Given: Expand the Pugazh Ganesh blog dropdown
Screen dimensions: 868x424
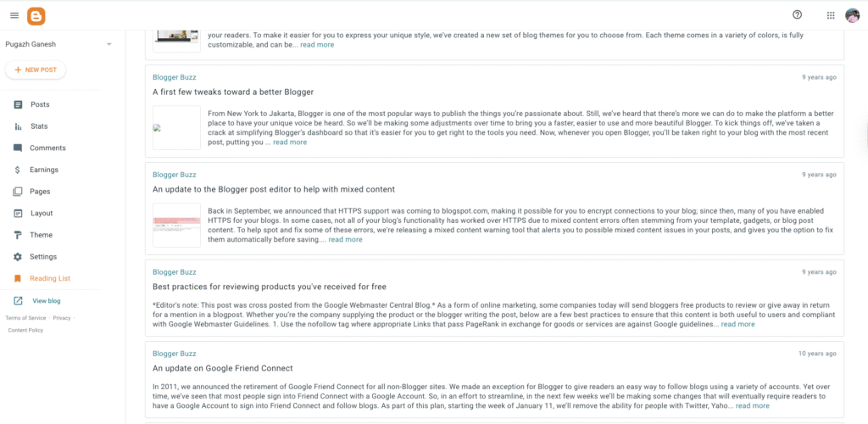Looking at the screenshot, I should point(109,44).
